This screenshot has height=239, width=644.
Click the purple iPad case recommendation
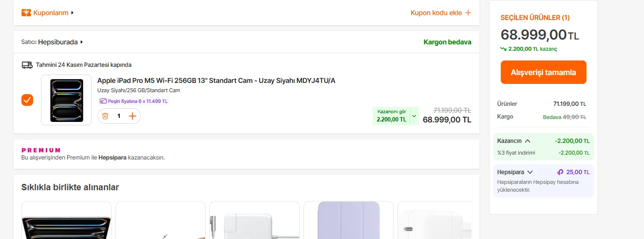click(x=348, y=220)
